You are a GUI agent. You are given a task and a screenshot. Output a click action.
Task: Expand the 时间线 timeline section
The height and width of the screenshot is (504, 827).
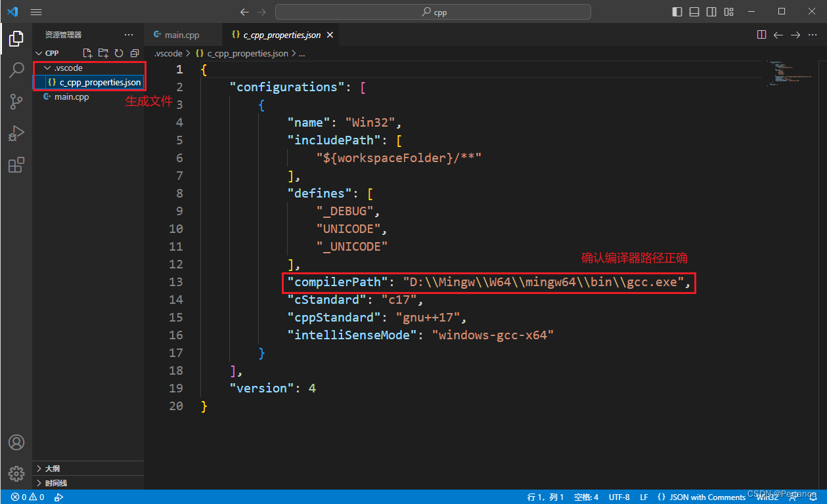(x=88, y=483)
